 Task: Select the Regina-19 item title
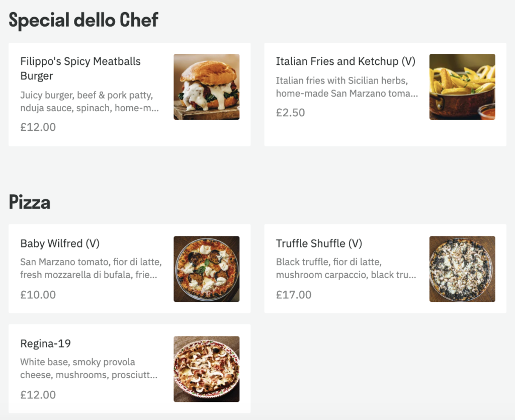tap(46, 344)
